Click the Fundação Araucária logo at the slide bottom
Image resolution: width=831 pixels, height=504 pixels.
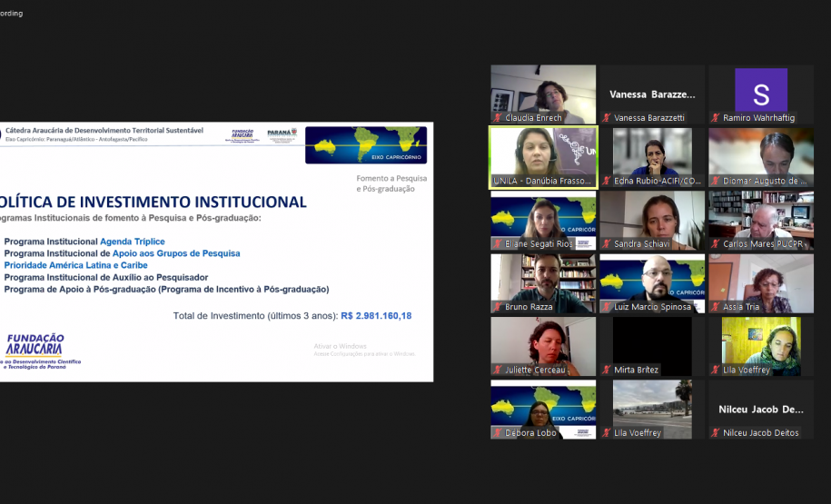36,351
